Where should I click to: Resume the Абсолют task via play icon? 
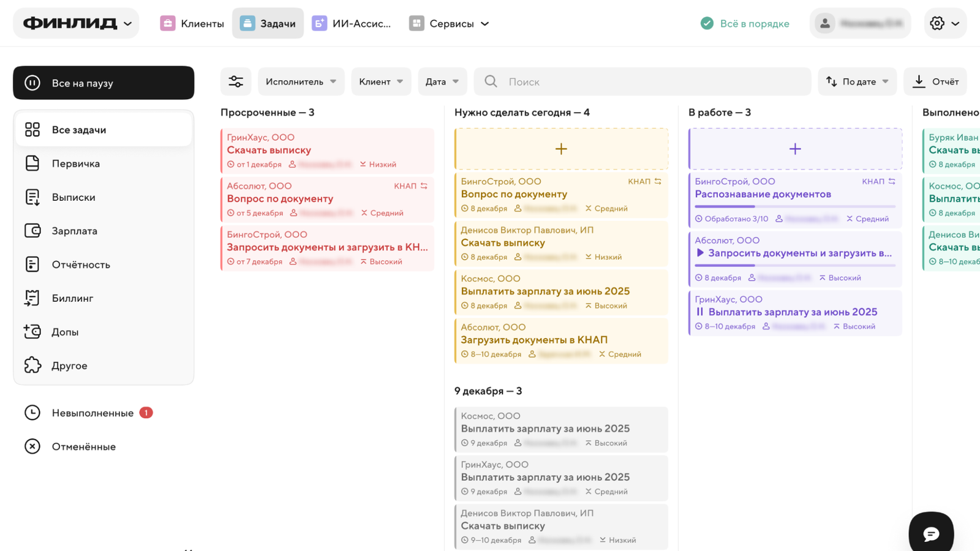[x=700, y=253]
